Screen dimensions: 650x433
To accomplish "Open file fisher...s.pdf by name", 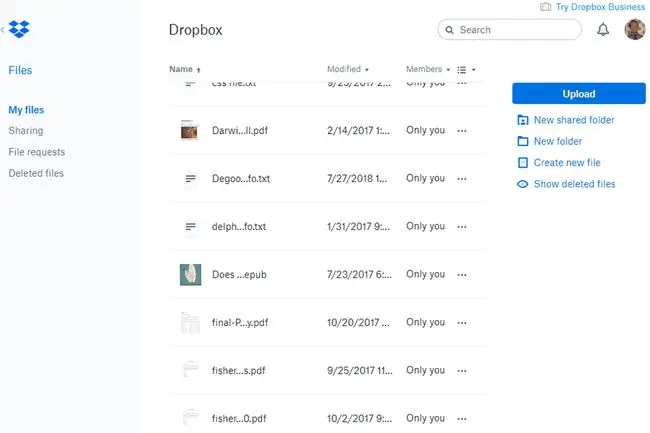I will click(238, 371).
